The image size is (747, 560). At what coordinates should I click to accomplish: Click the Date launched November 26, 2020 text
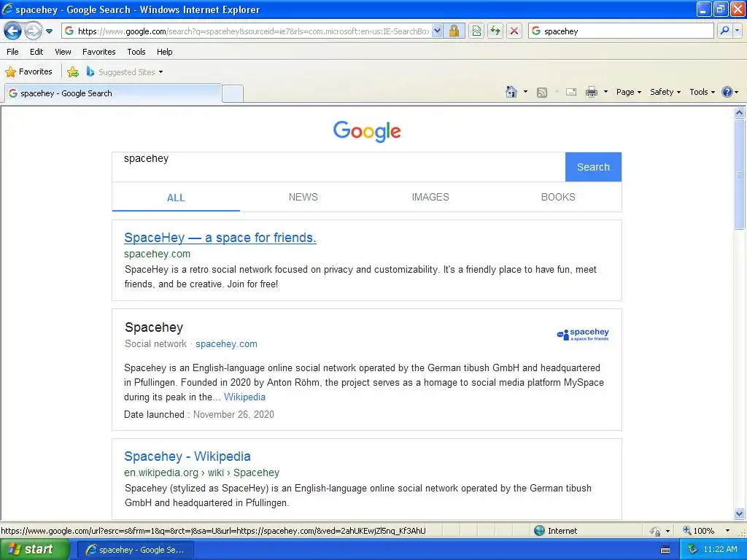pos(198,415)
